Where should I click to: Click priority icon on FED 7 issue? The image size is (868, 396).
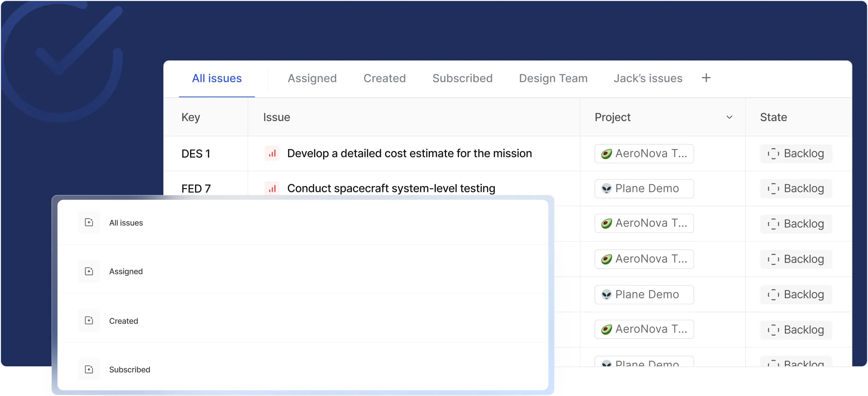272,188
